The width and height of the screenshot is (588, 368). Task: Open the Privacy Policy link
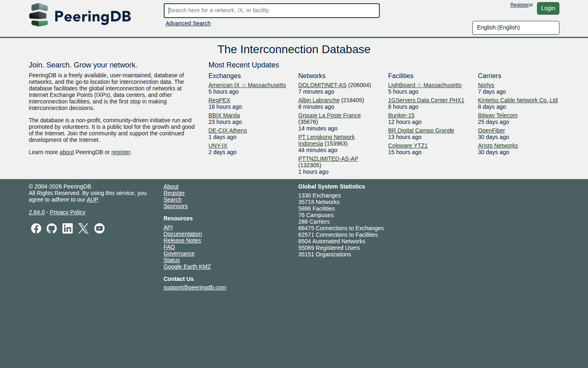click(67, 212)
